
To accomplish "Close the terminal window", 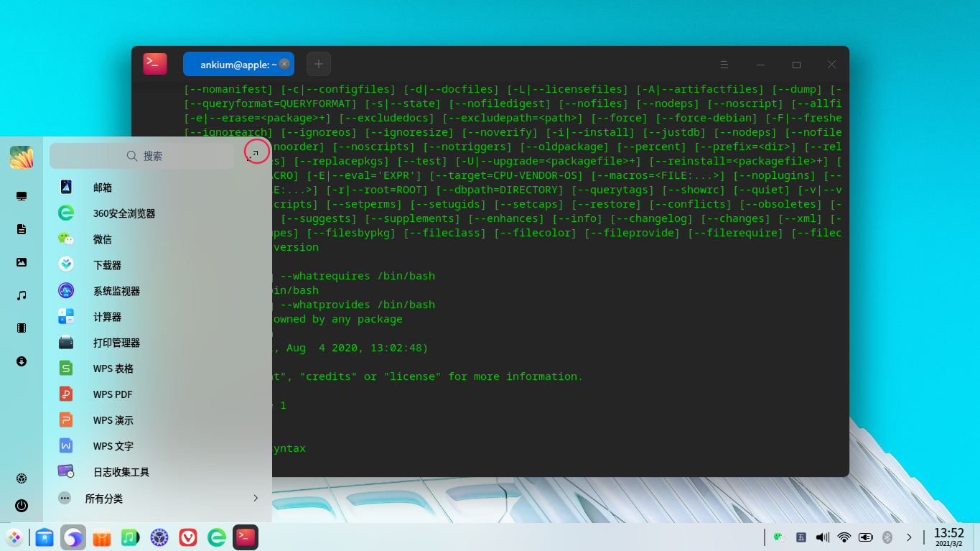I will [831, 65].
